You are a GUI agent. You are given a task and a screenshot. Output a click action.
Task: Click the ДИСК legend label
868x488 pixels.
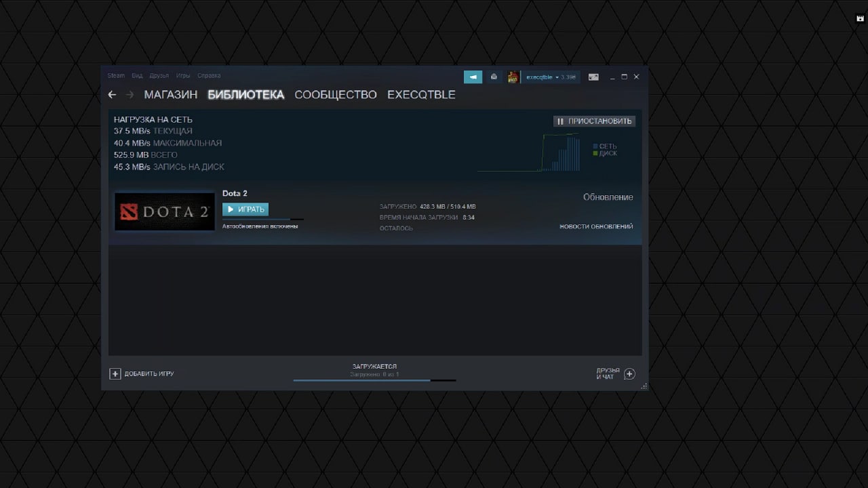pos(608,153)
